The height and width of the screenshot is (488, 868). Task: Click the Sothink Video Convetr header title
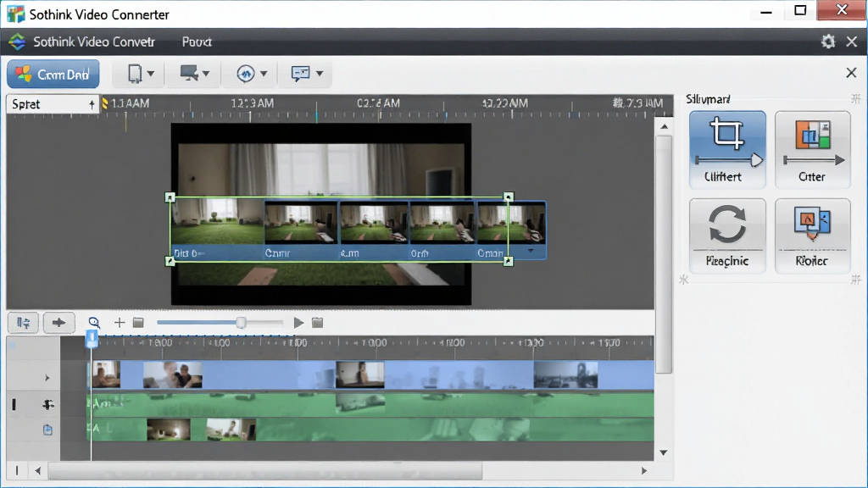(93, 42)
